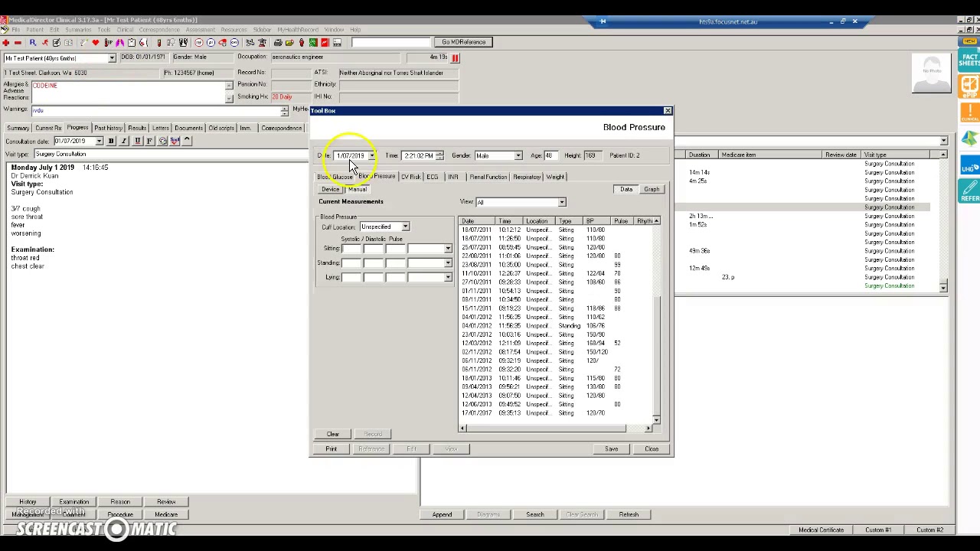Click the Close button in Tool Box
The image size is (980, 551).
652,449
